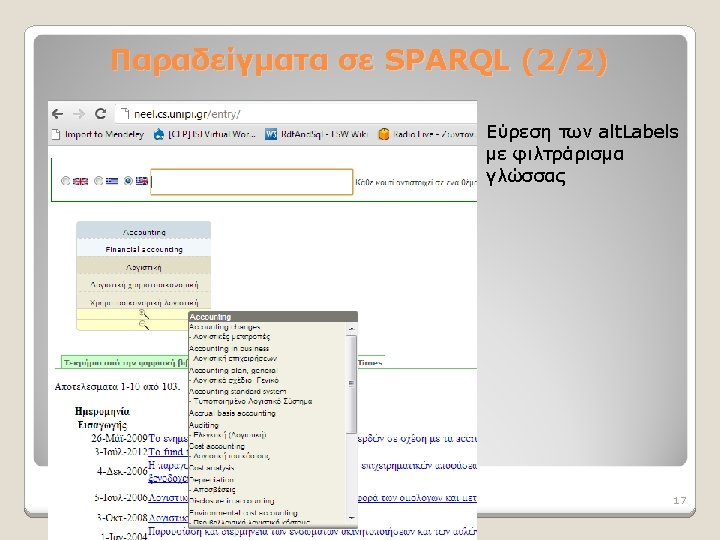The height and width of the screenshot is (540, 720).
Task: Focus the neel.cs.unipi.gr/entry/ address bar
Action: coord(294,114)
